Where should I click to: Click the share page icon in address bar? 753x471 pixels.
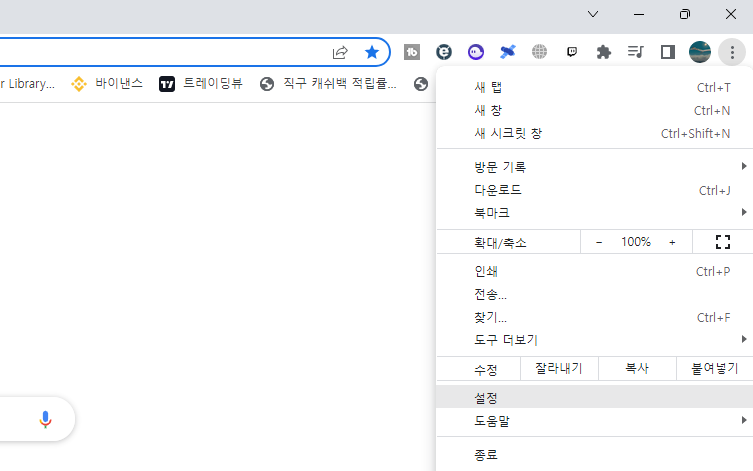click(340, 52)
